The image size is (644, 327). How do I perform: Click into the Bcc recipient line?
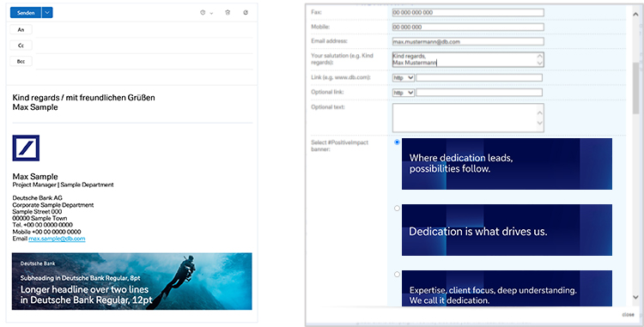click(143, 62)
